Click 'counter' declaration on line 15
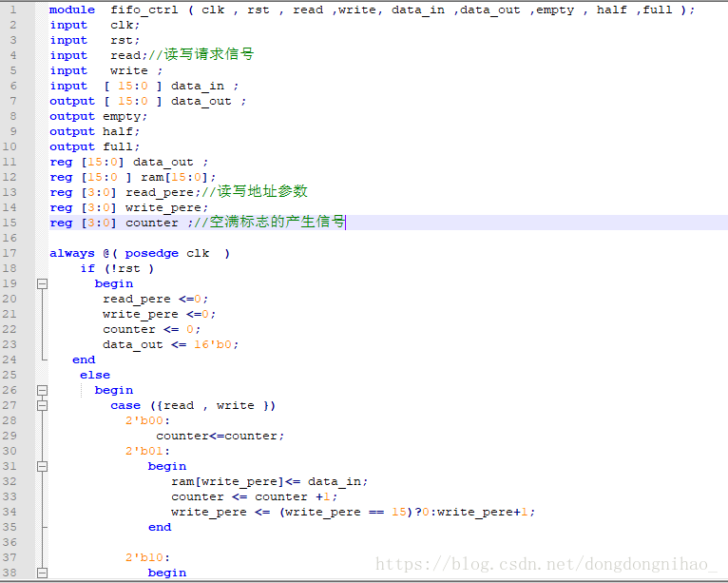Screen dimensions: 728x583 pos(152,223)
